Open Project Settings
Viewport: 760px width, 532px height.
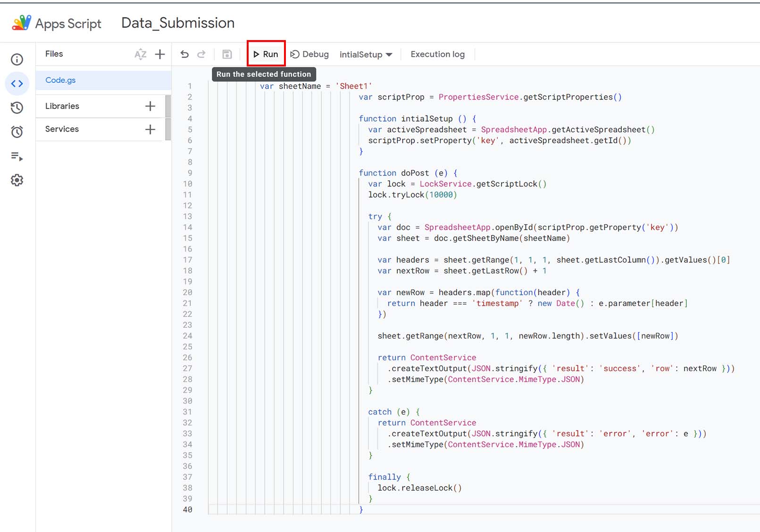click(x=17, y=180)
